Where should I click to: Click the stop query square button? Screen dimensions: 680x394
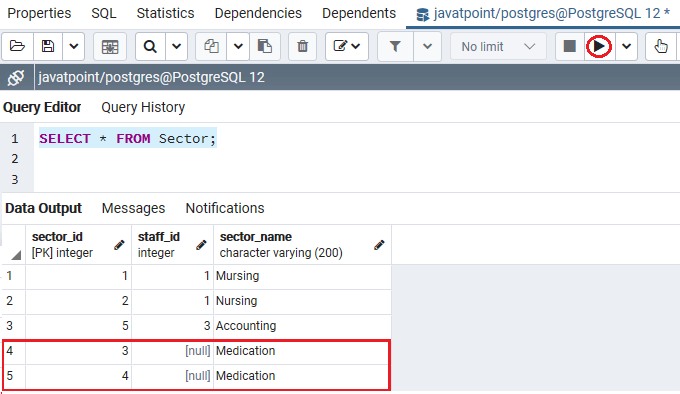coord(569,46)
